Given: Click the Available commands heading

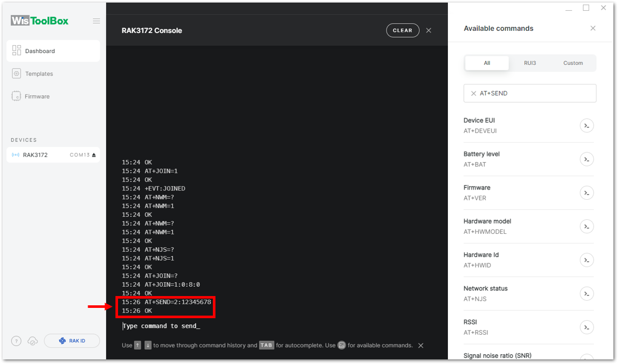Looking at the screenshot, I should 498,28.
